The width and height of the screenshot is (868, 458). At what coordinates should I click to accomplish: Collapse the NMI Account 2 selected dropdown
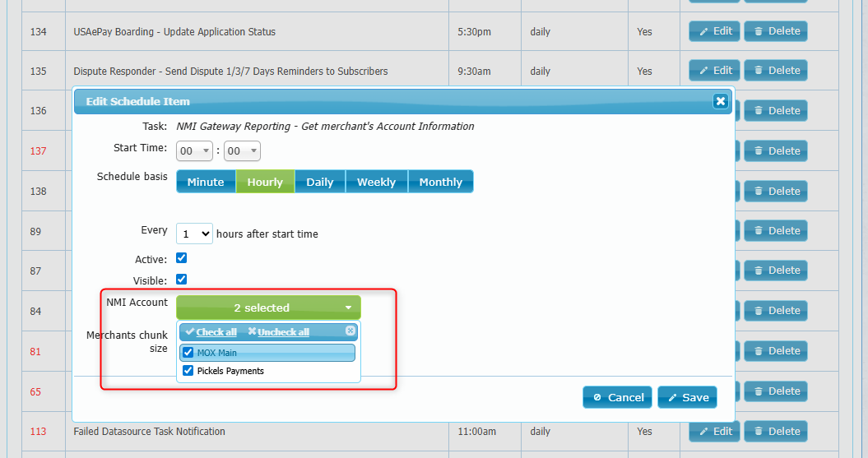[x=268, y=308]
